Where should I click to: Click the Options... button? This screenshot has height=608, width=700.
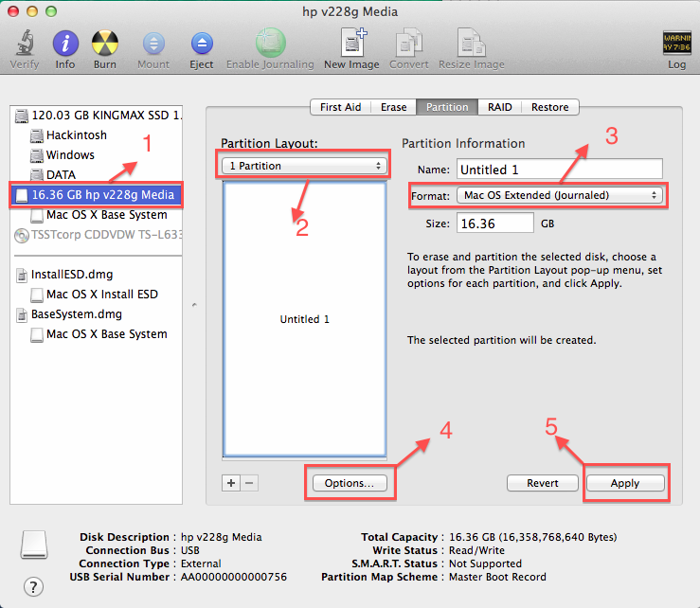[350, 483]
